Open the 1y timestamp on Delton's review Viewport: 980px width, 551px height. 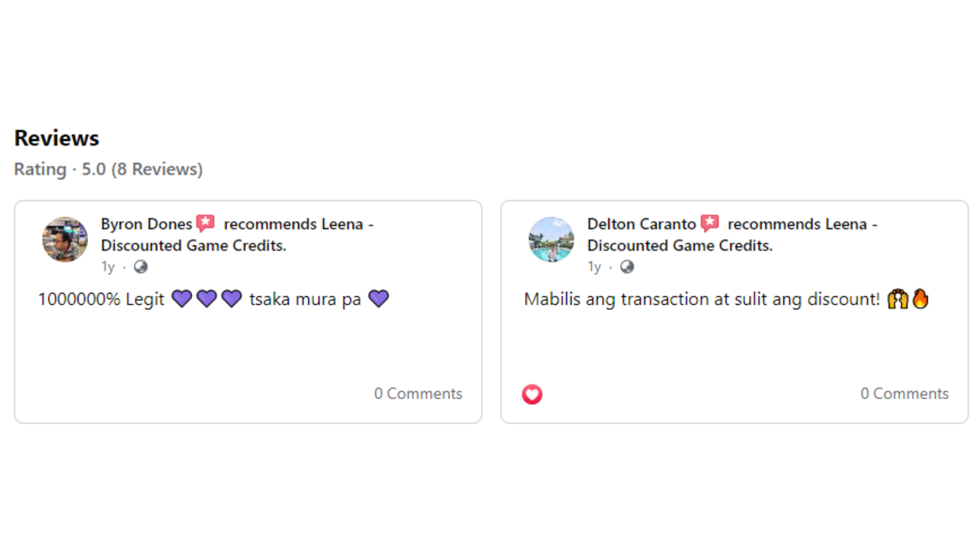pos(594,267)
